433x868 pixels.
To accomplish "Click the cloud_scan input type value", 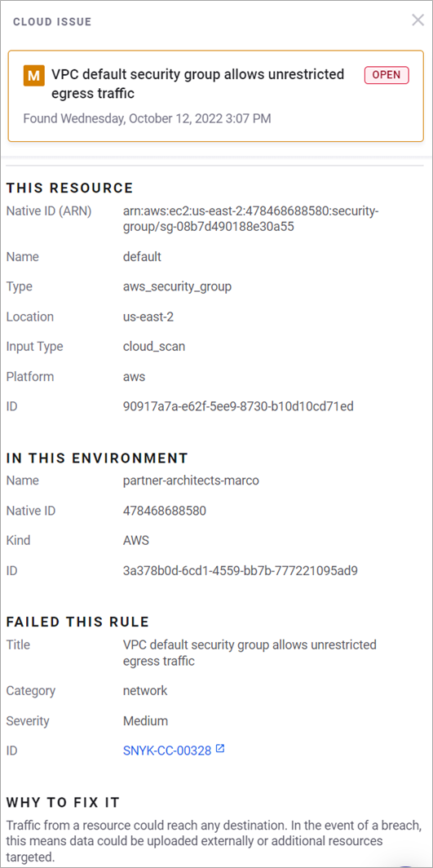I will tap(154, 347).
